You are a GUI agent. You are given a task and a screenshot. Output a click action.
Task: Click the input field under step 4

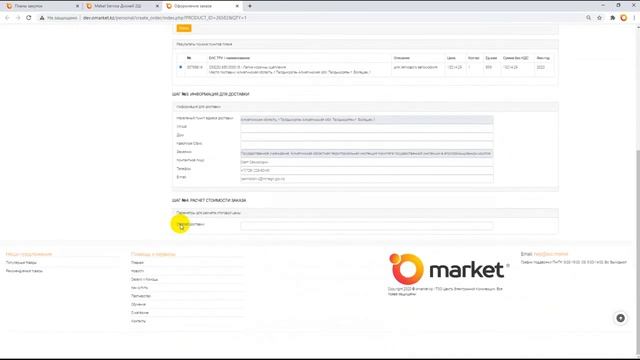(x=367, y=225)
